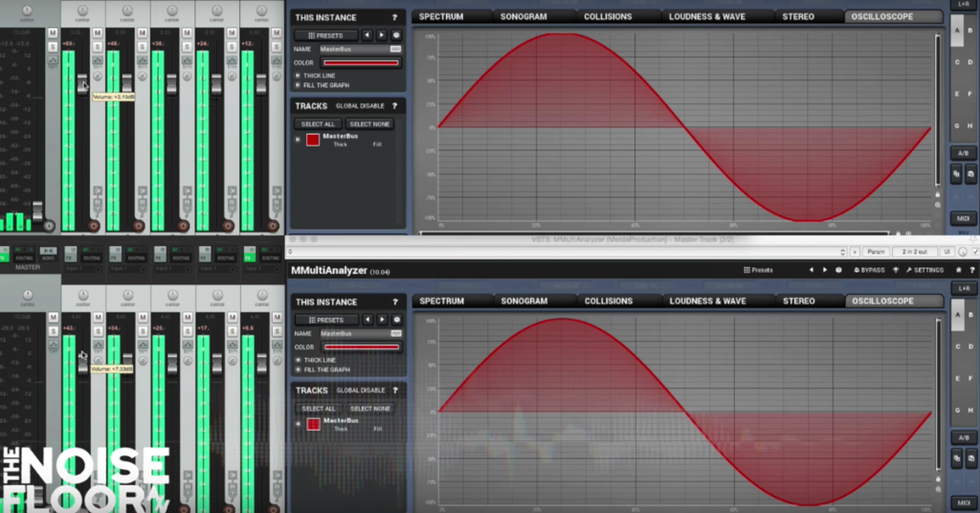Solo the track peaking at +48
Viewport: 980px width, 513px height.
143,47
